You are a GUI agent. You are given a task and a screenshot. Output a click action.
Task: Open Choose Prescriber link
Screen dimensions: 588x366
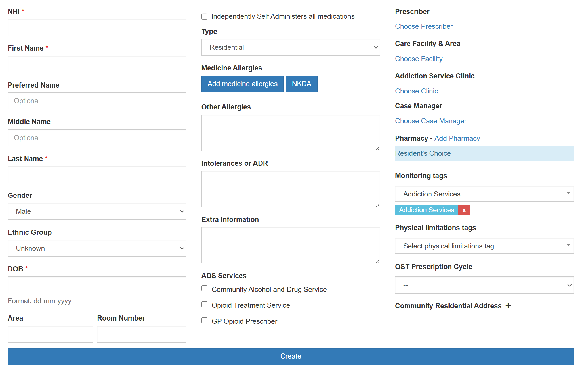tap(423, 26)
